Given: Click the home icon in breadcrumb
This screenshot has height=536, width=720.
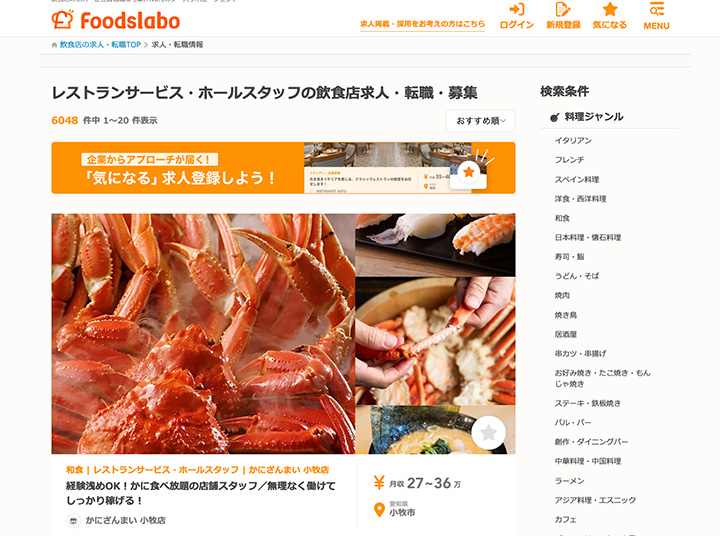Looking at the screenshot, I should (x=54, y=45).
